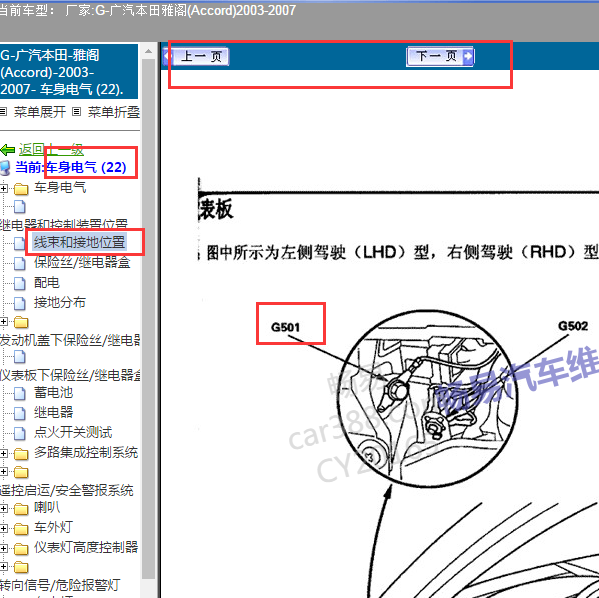Click document icon next to 蓄电池
Screen dimensions: 599x598
pos(19,393)
